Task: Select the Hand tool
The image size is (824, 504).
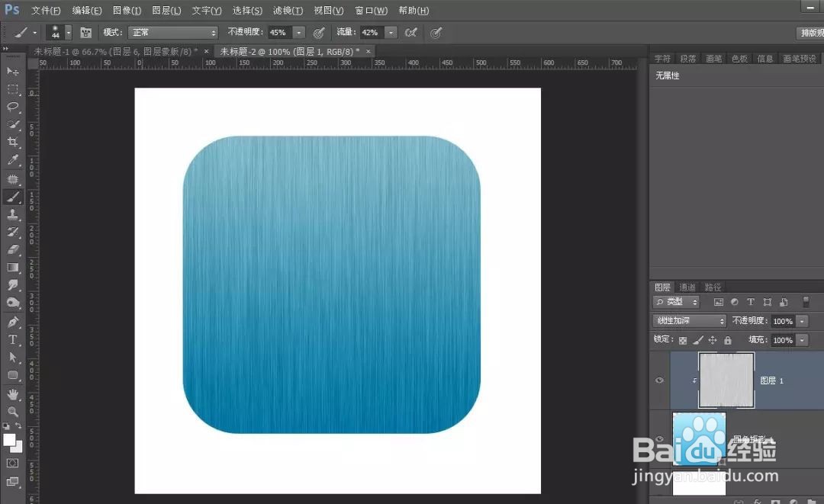Action: [13, 394]
